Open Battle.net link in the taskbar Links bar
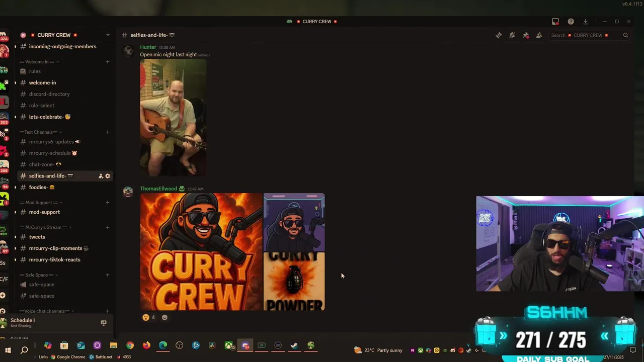 point(101,357)
